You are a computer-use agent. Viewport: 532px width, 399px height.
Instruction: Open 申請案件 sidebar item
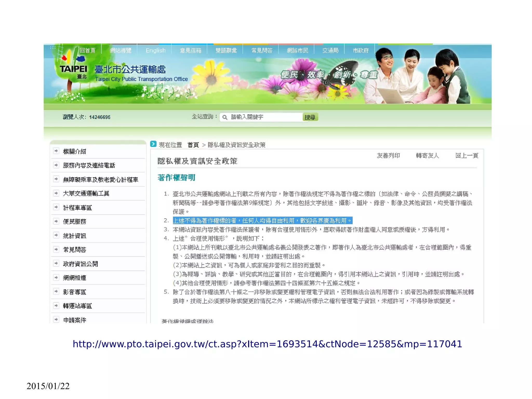74,320
